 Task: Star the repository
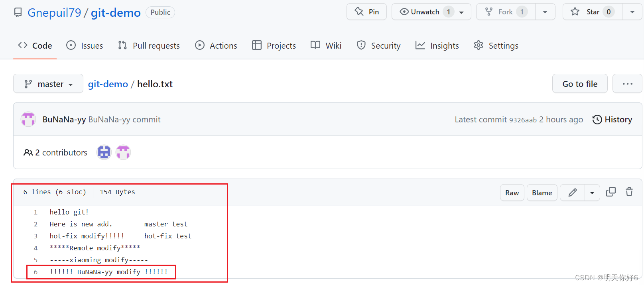(x=593, y=12)
